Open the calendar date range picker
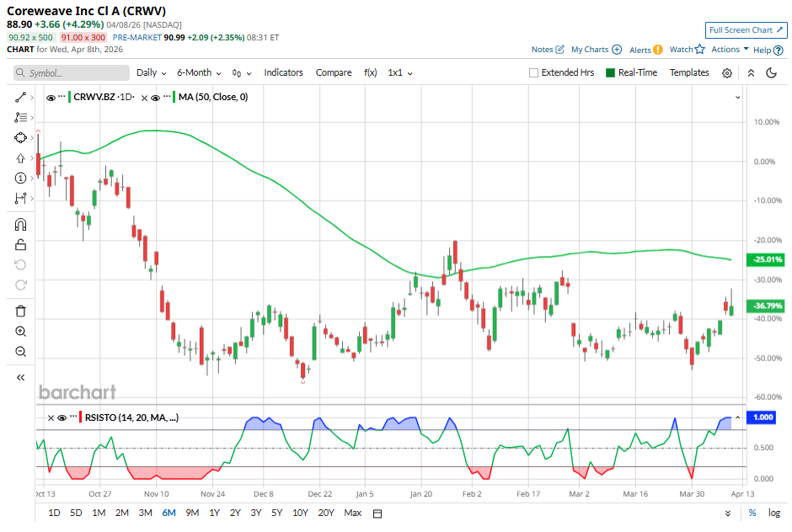The width and height of the screenshot is (792, 532). pos(377,513)
